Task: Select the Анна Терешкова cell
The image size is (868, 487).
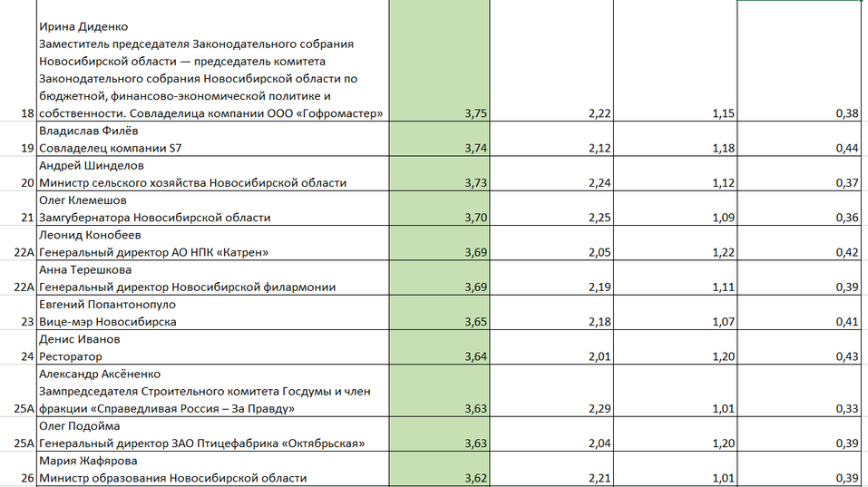Action: point(212,278)
